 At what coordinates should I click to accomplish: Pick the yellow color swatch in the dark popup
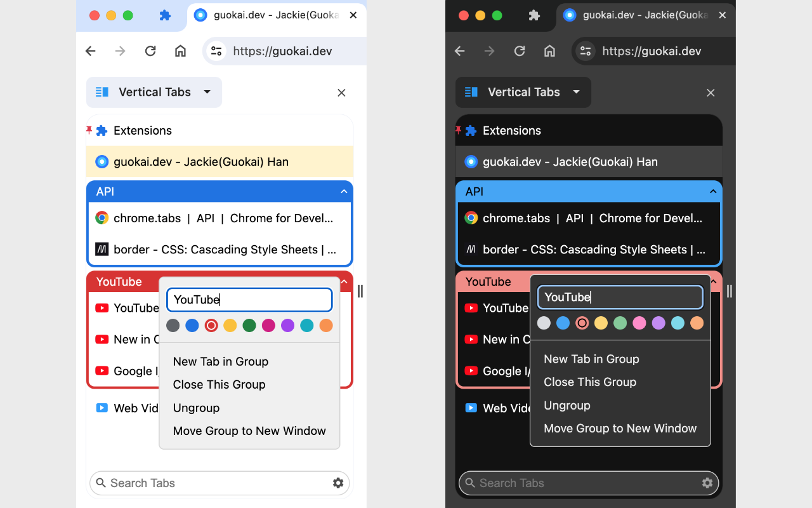pos(601,323)
